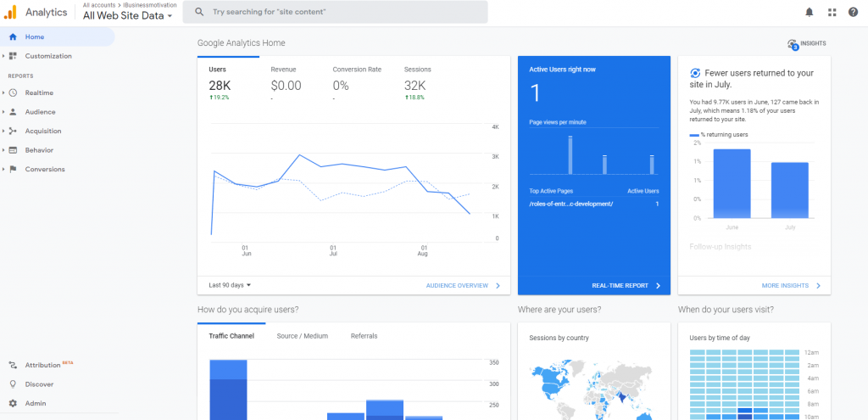Open Insights icon with badge 3
This screenshot has height=420, width=868.
793,44
